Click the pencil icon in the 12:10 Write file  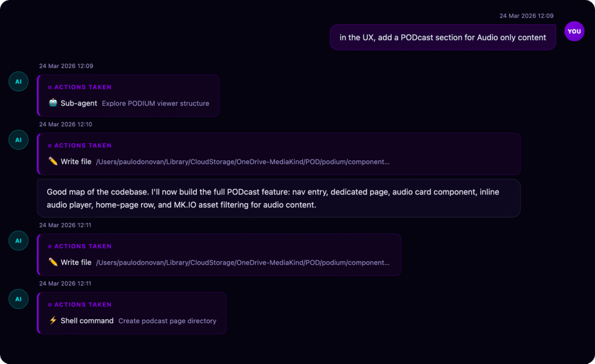53,161
